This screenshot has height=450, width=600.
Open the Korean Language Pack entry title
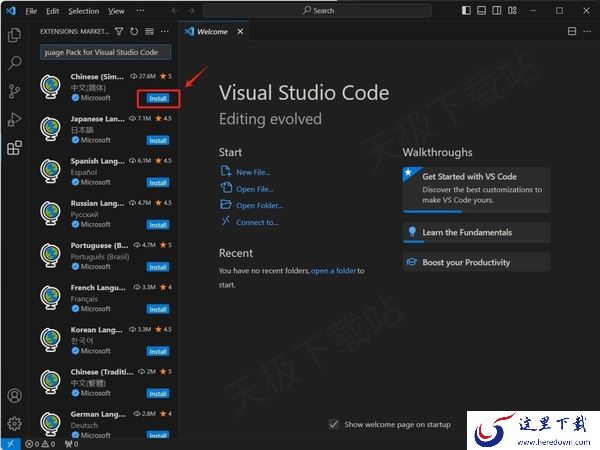(x=96, y=329)
